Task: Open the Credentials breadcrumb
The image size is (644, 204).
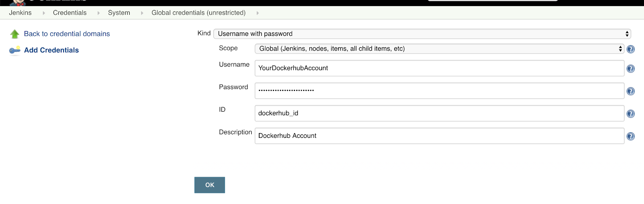Action: coord(70,13)
